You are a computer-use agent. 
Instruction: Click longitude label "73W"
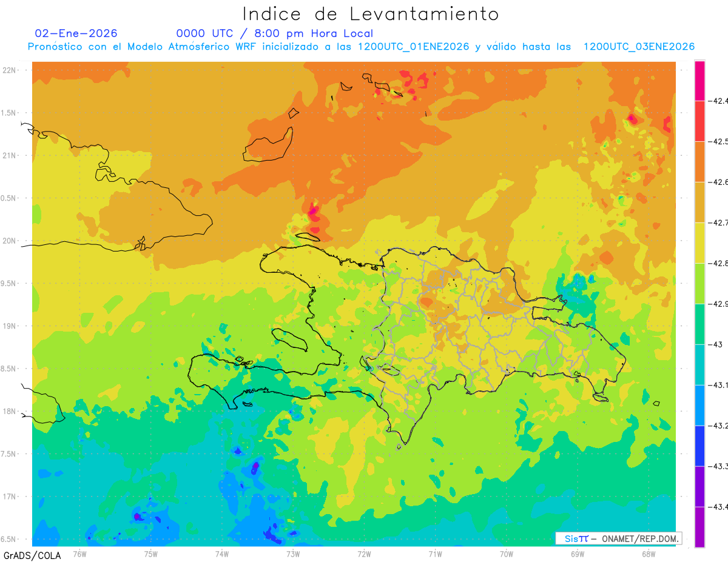[293, 554]
